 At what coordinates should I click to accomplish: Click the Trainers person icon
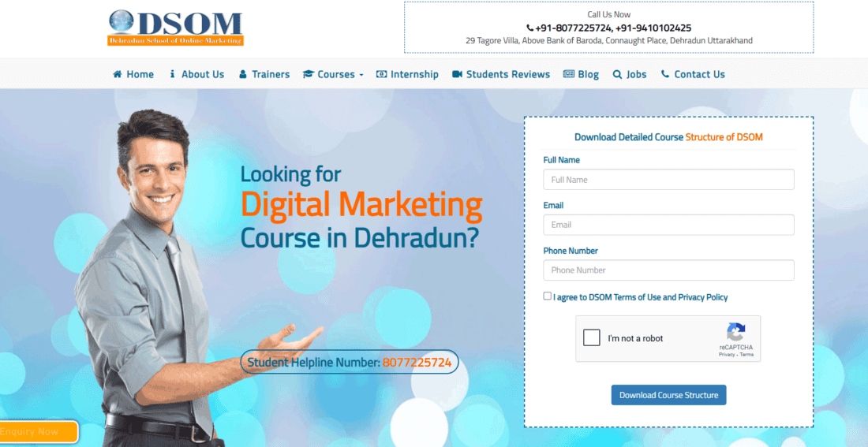(x=243, y=74)
